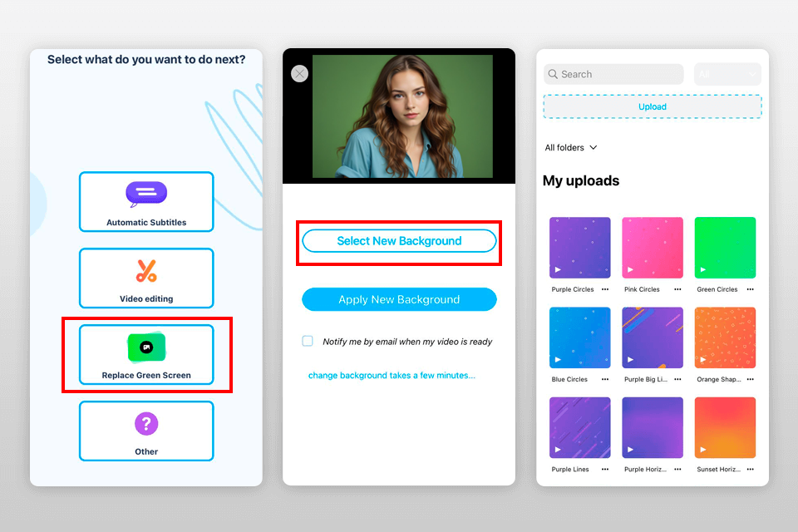Select the Purple Circles background thumbnail
The width and height of the screenshot is (798, 532).
point(579,248)
